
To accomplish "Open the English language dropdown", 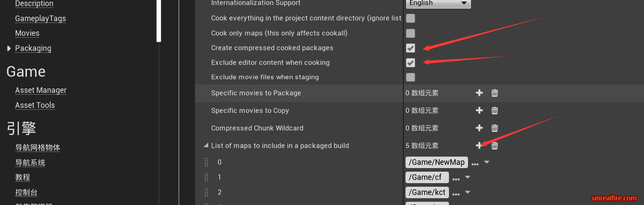I will 438,3.
